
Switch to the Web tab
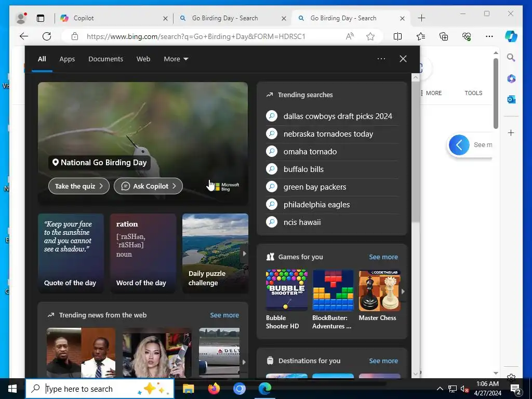tap(143, 59)
